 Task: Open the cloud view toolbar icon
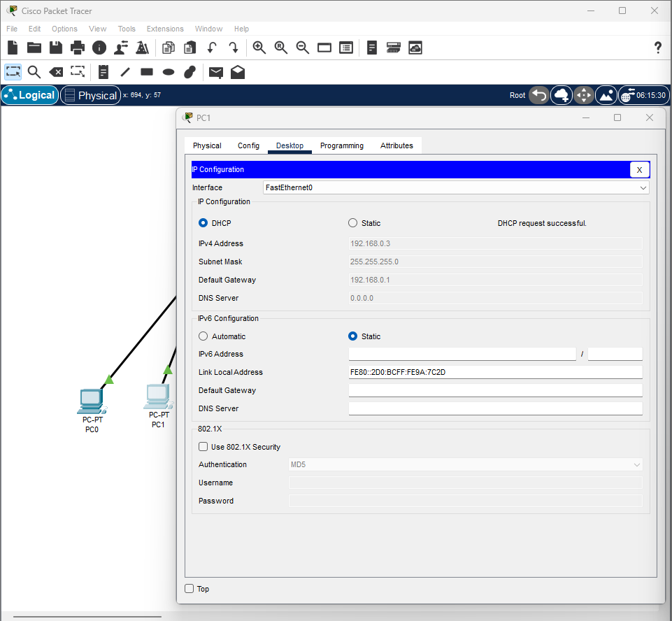point(415,48)
